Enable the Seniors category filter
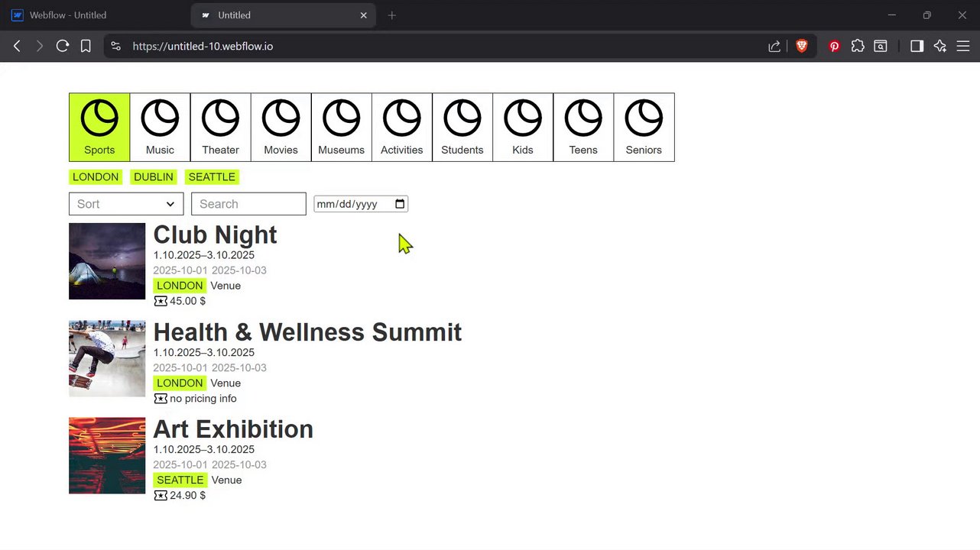The image size is (980, 550). coord(644,127)
